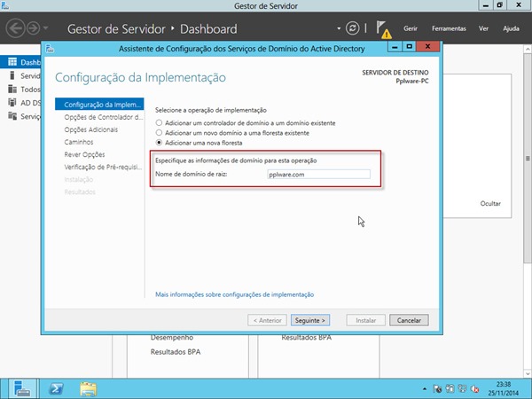
Task: Click the Gestor de Servidor title bar icon
Action: pyautogui.click(x=4, y=5)
